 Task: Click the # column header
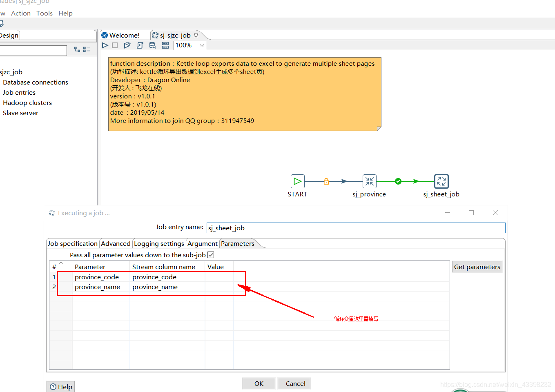[61, 267]
